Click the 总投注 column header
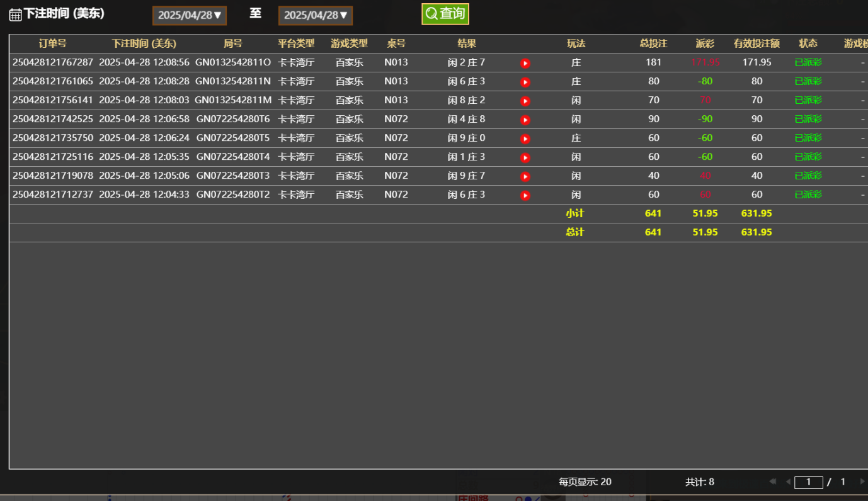The width and height of the screenshot is (868, 501). 653,43
